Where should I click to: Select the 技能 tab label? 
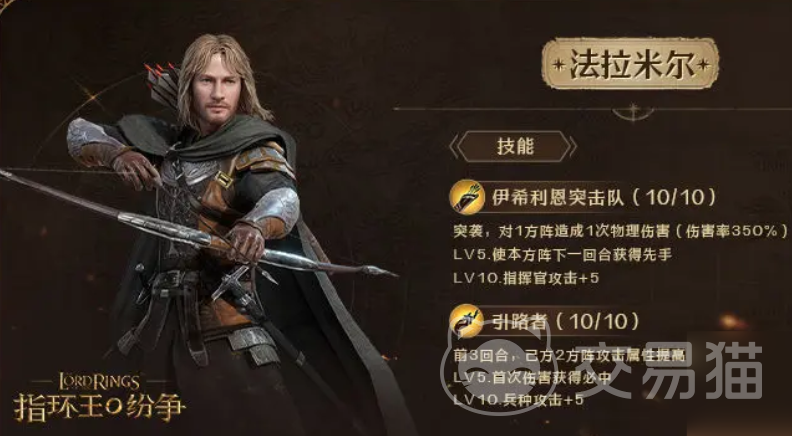515,147
